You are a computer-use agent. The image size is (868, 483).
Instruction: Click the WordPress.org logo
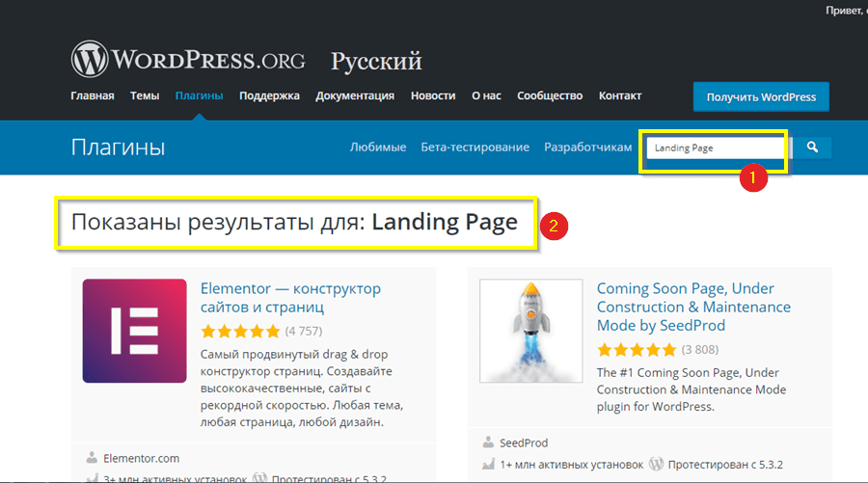[x=188, y=59]
